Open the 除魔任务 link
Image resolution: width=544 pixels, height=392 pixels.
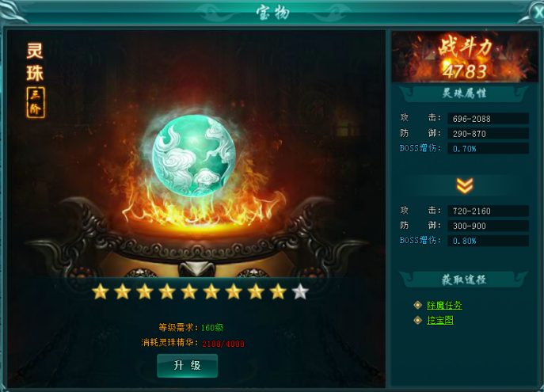coord(444,305)
